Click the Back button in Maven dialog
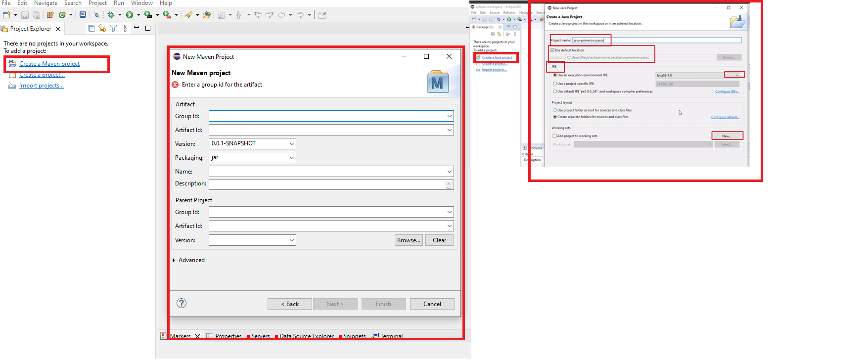Viewport: 868px width, 360px height. pos(290,304)
